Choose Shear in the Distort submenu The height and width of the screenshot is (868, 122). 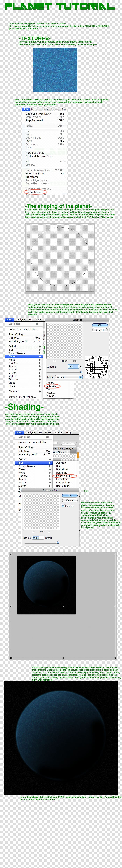50,383
